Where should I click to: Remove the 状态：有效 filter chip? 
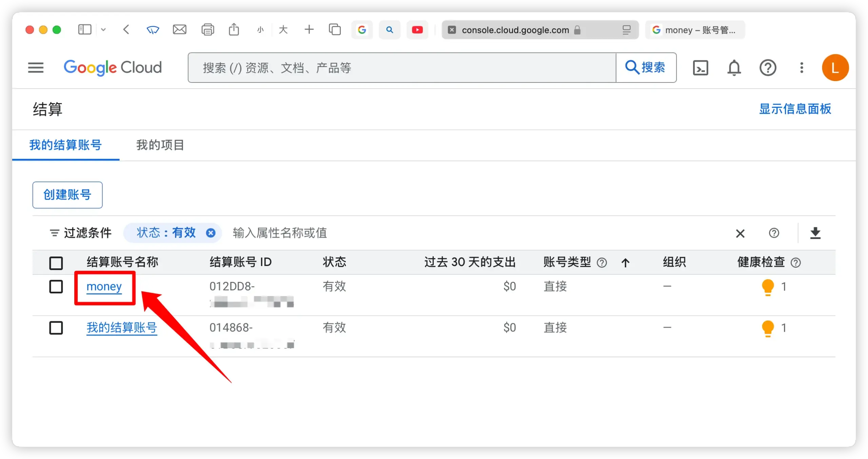211,233
